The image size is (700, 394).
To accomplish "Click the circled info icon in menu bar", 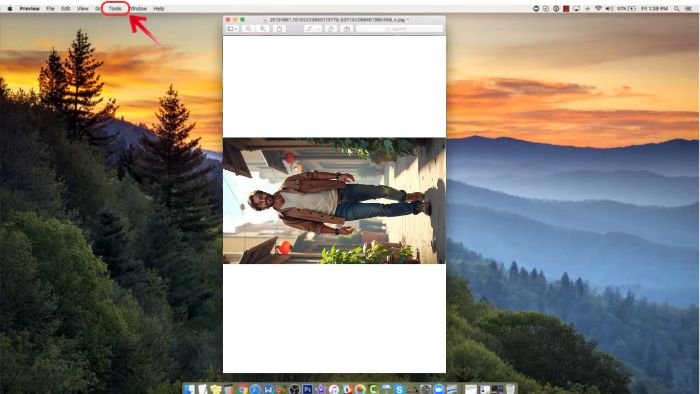I will (556, 8).
